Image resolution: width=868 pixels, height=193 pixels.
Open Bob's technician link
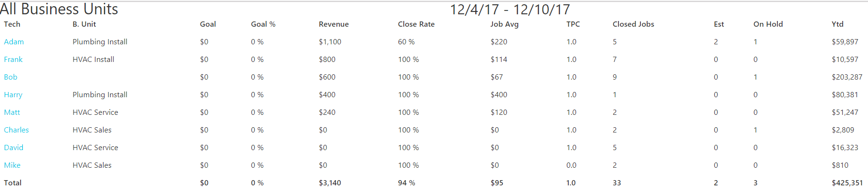(10, 77)
